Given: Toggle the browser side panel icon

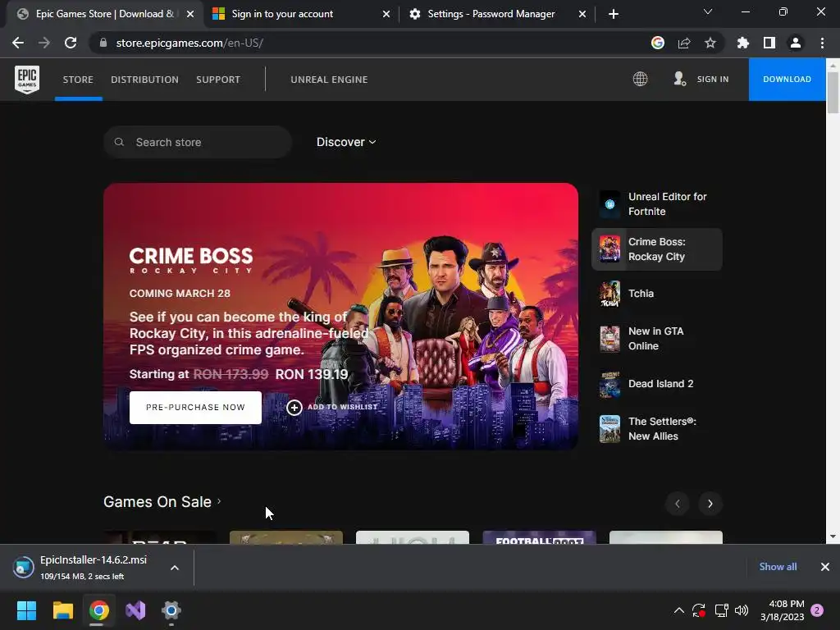Looking at the screenshot, I should (769, 43).
